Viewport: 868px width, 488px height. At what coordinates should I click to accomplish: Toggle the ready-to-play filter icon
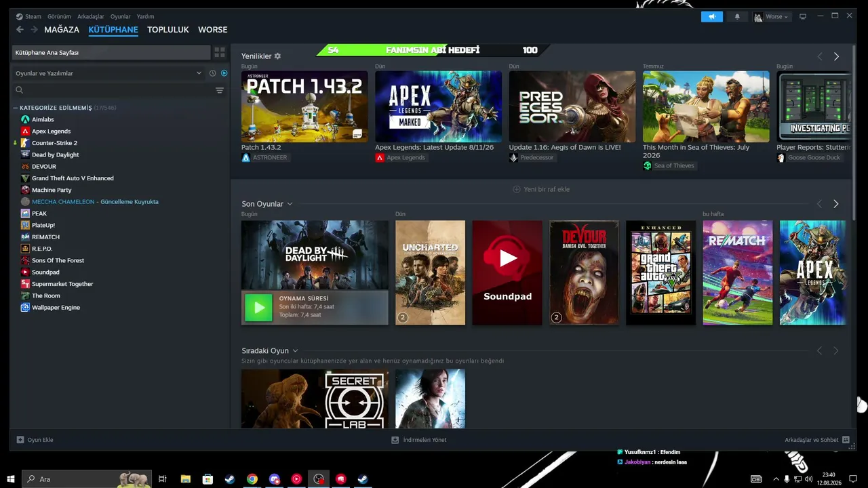tap(224, 73)
